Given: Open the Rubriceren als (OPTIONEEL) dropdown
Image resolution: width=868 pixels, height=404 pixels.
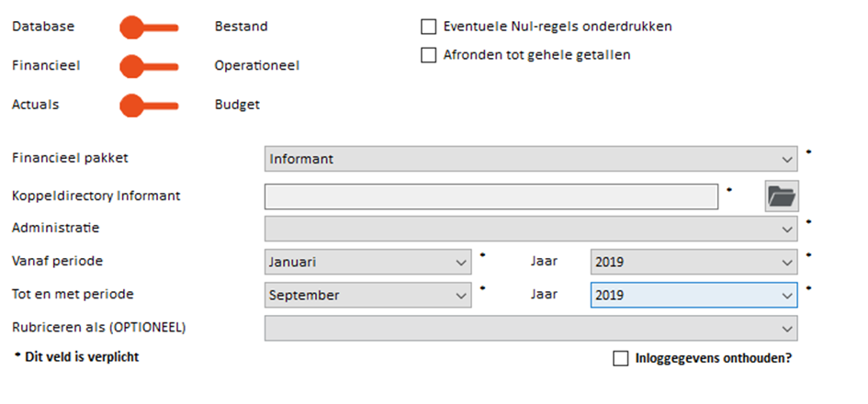Looking at the screenshot, I should click(x=531, y=328).
